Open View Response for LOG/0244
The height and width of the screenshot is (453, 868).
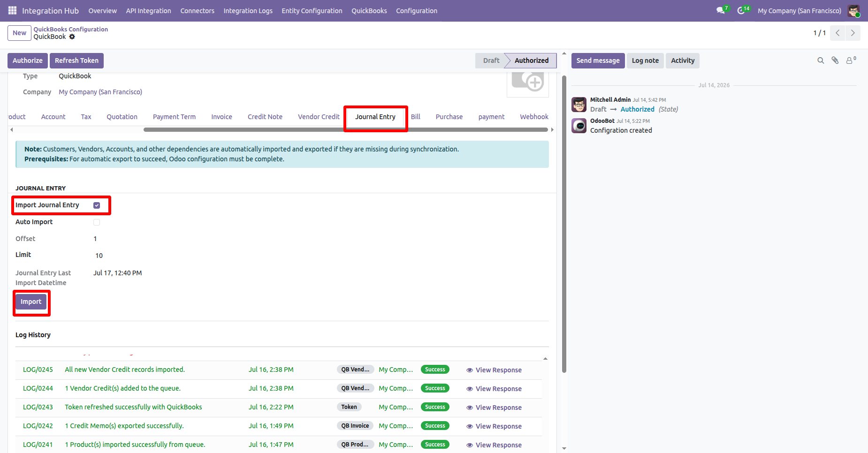494,389
